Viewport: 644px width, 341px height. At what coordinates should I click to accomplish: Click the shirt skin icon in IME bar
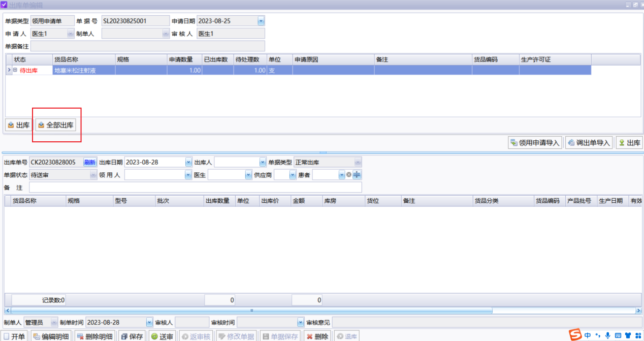pyautogui.click(x=628, y=335)
